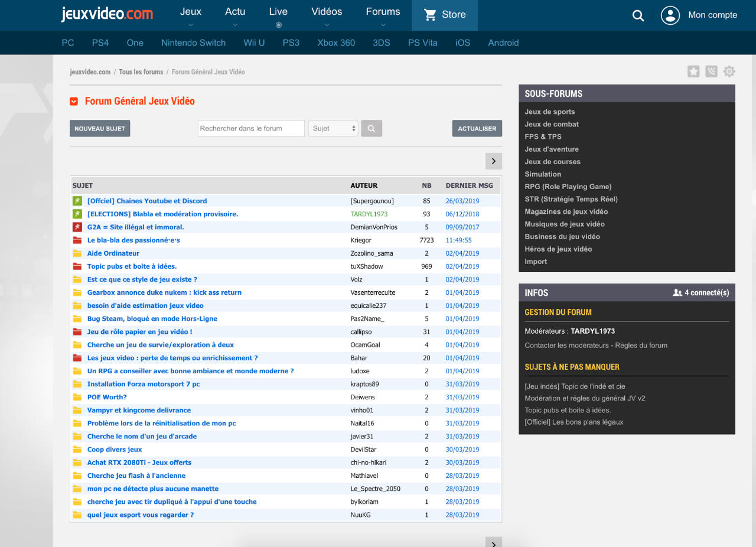The height and width of the screenshot is (547, 756).
Task: Click the RSS feed icon near gear
Action: tap(712, 71)
